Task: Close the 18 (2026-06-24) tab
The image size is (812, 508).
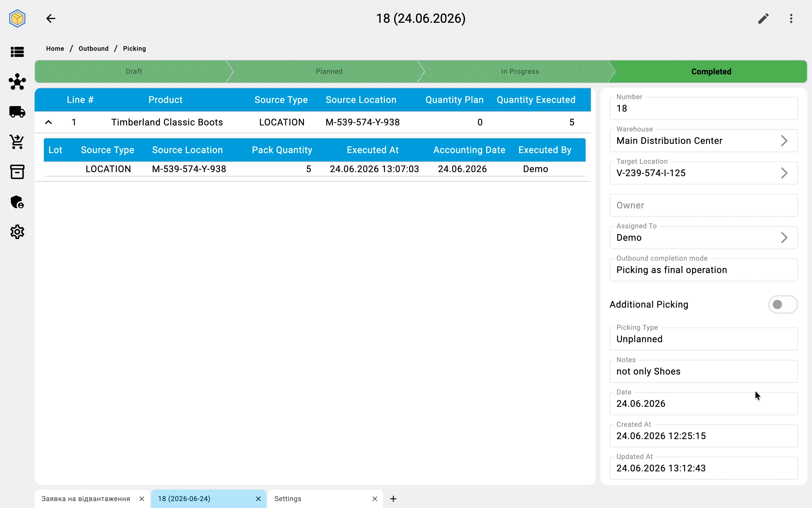Action: (x=258, y=498)
